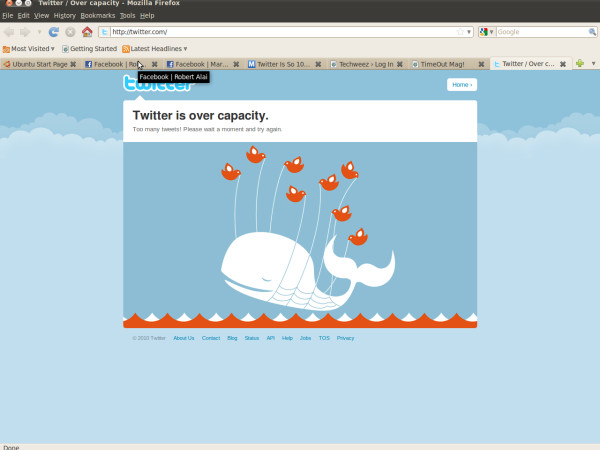600x450 pixels.
Task: Close the Ubuntu Start Page tab
Action: click(73, 64)
